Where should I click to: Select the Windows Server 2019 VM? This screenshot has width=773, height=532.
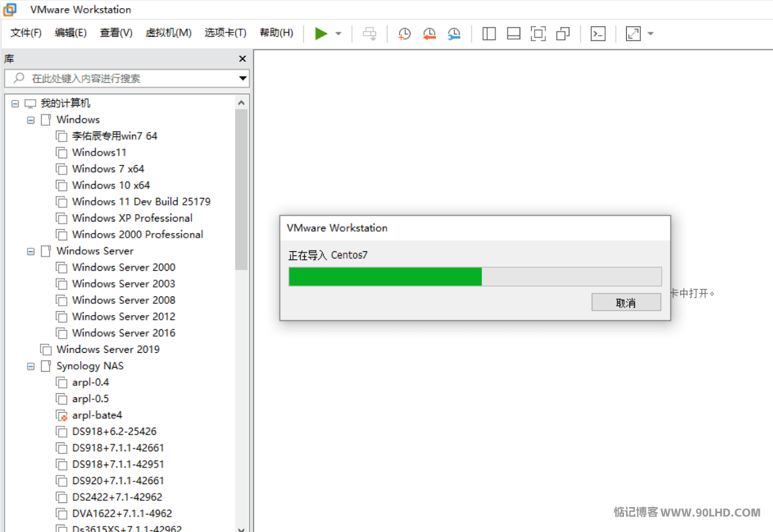point(108,350)
